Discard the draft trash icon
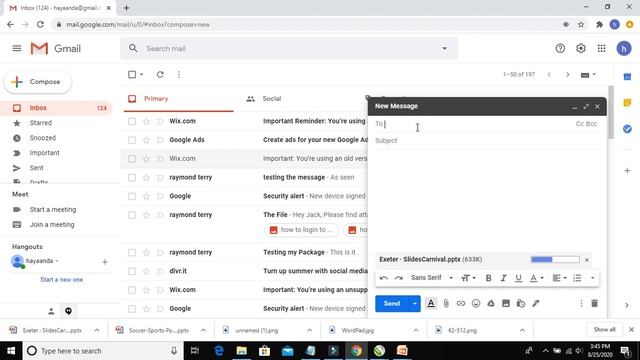This screenshot has width=640, height=360. (x=595, y=303)
